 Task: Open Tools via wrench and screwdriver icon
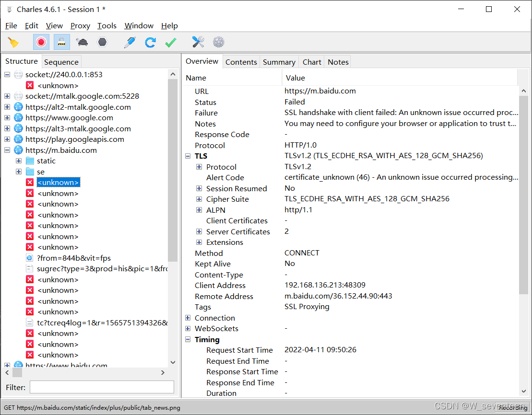click(x=198, y=42)
